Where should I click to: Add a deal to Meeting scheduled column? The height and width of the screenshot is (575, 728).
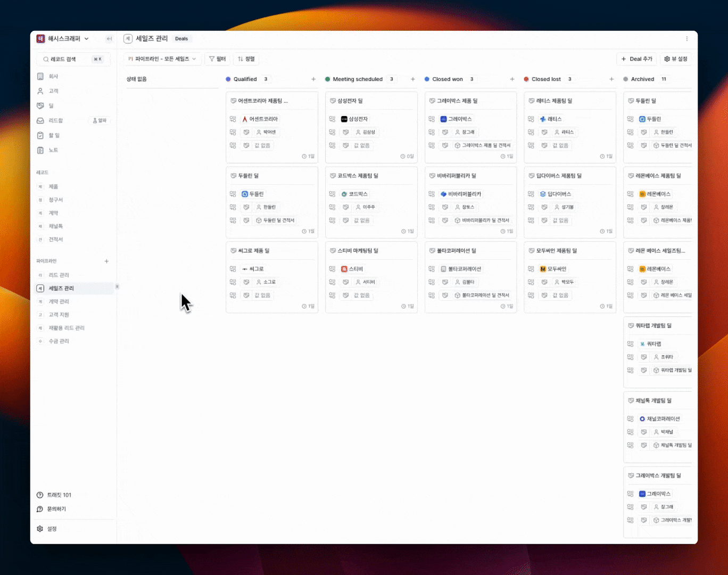click(x=413, y=79)
